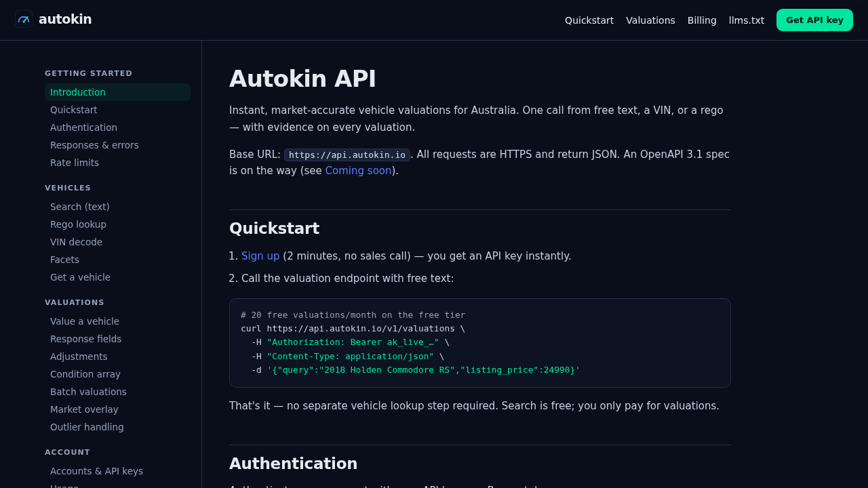This screenshot has width=868, height=488.
Task: Click the Autokin API page title
Action: [x=302, y=79]
